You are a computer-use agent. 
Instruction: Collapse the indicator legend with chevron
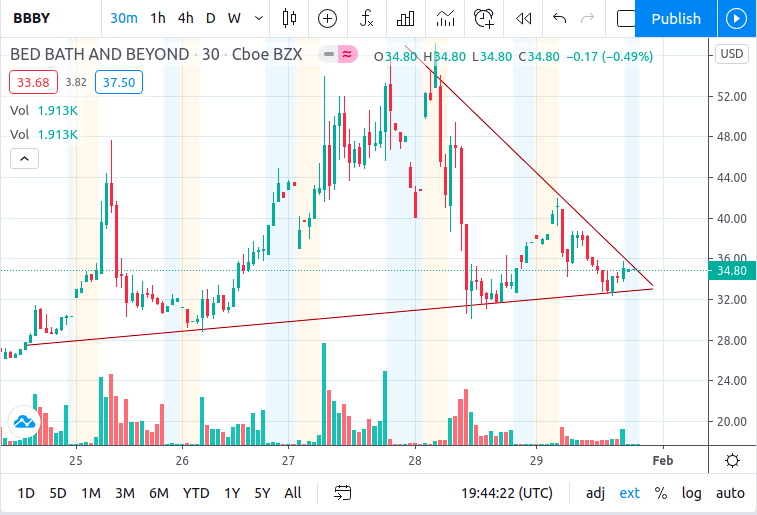tap(25, 158)
